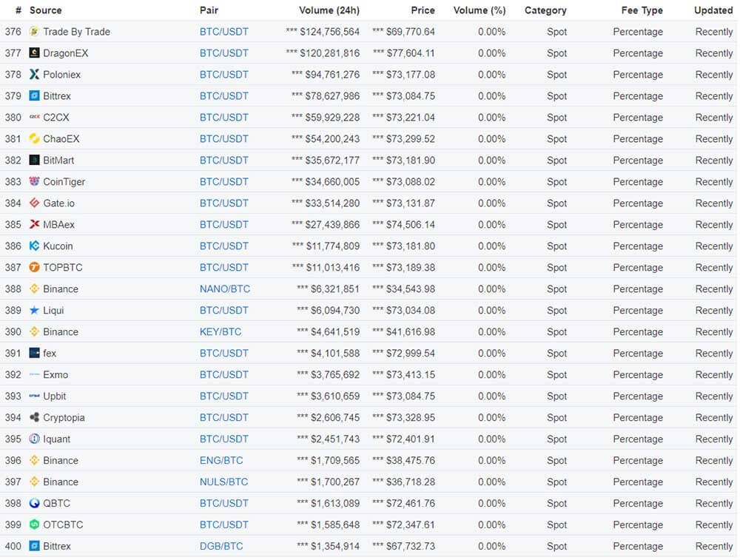Click the Trade By Trade exchange icon
Screen dimensions: 740x560
[34, 32]
